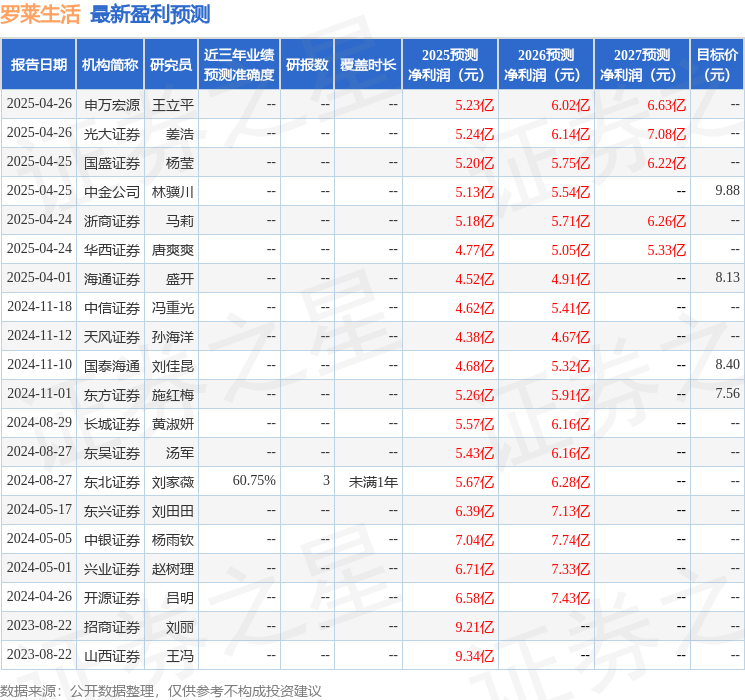
Task: Click report date 2024-05-17
Action: [x=39, y=509]
